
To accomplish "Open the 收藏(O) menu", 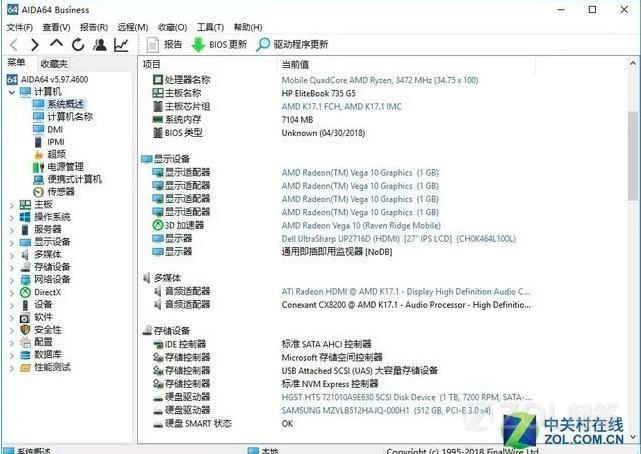I will tap(173, 27).
